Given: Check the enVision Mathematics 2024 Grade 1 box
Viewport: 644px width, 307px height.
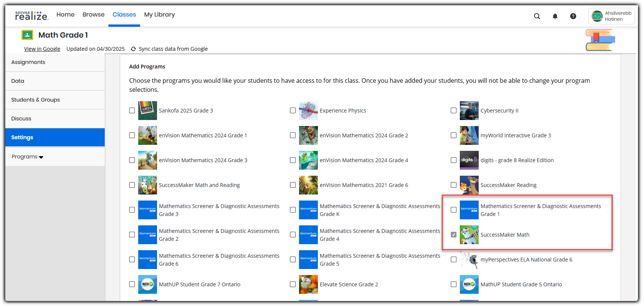Looking at the screenshot, I should 132,135.
